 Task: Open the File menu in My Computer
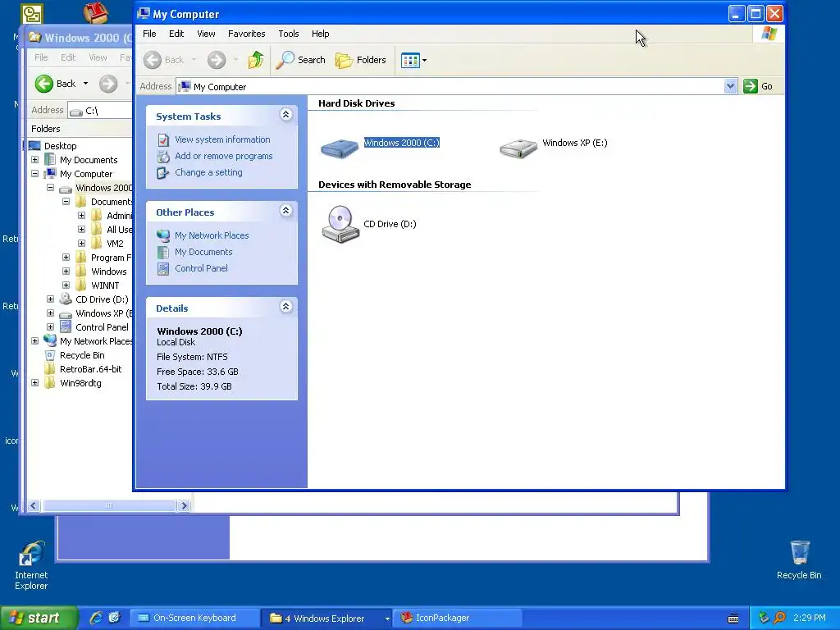149,34
